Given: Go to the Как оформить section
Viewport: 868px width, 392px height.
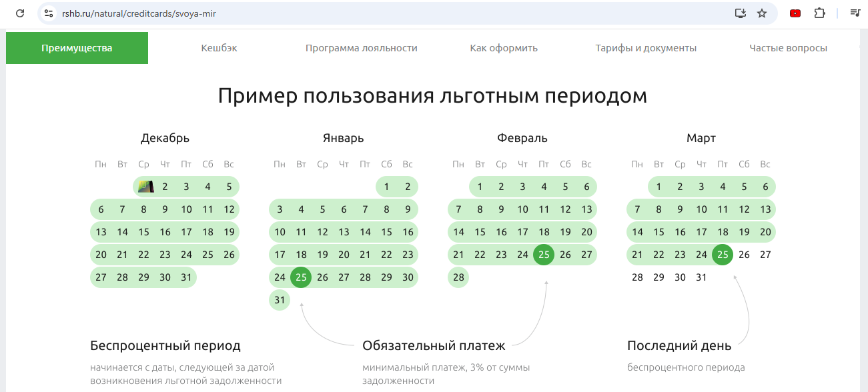Looking at the screenshot, I should [x=504, y=48].
